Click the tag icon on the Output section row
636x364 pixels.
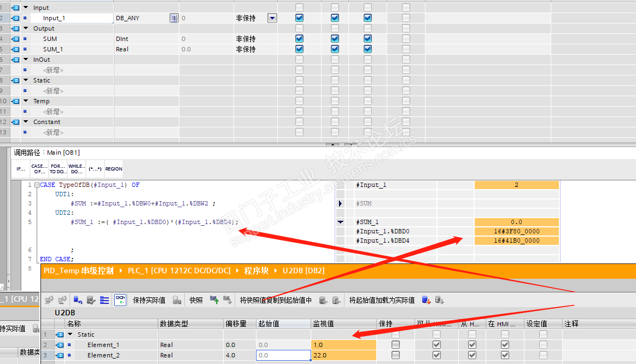[x=15, y=28]
